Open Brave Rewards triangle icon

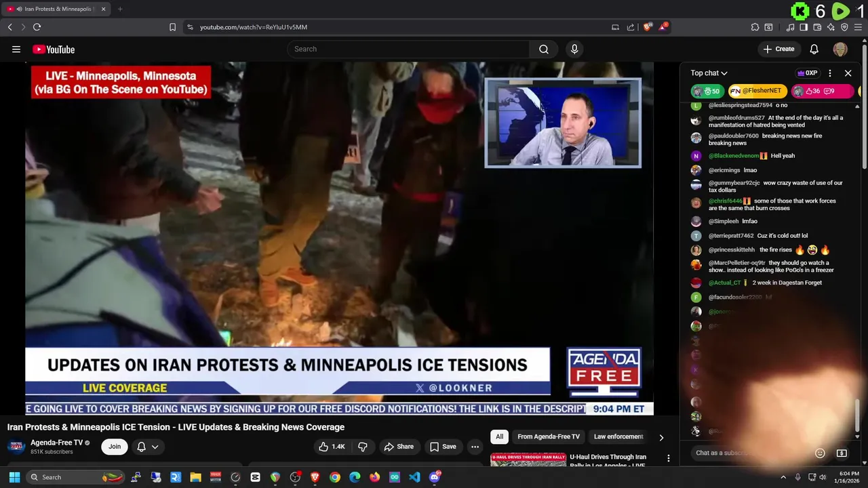point(663,27)
